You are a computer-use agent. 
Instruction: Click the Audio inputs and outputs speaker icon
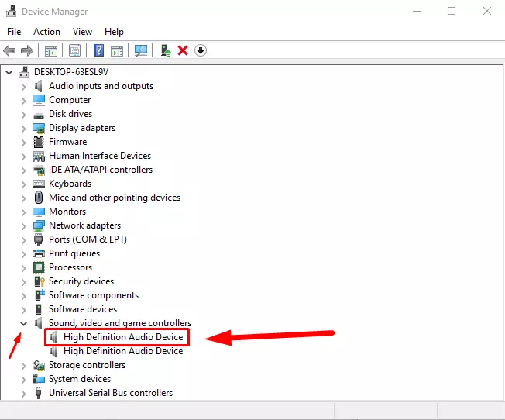click(x=38, y=86)
